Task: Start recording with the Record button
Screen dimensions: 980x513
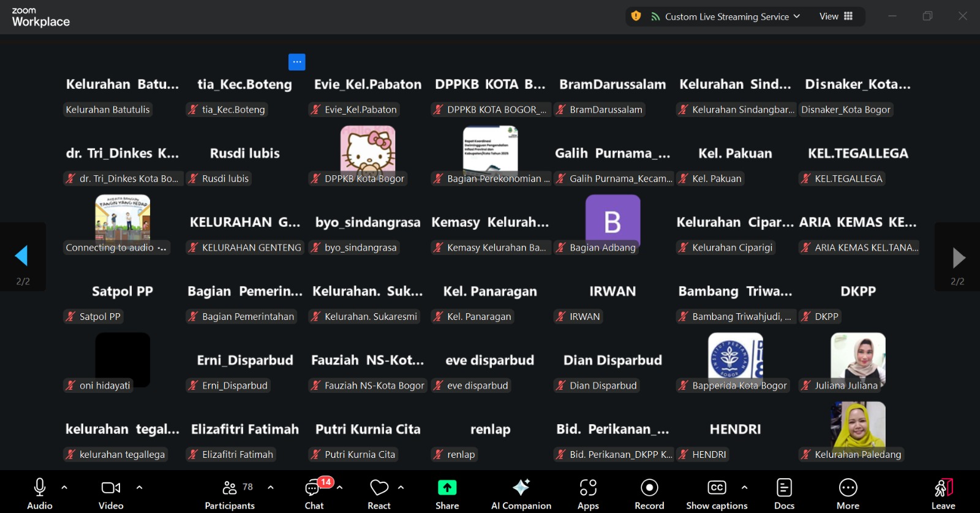Action: point(649,494)
